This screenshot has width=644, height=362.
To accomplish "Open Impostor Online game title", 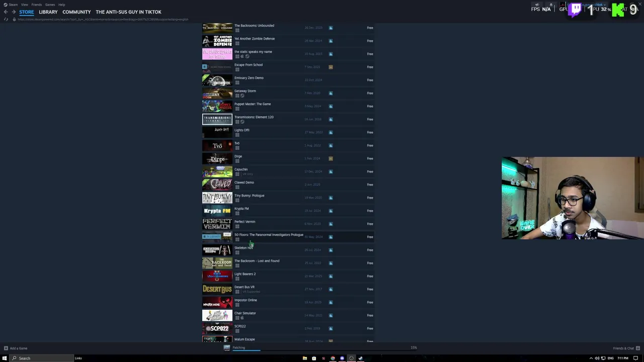I will pyautogui.click(x=246, y=300).
